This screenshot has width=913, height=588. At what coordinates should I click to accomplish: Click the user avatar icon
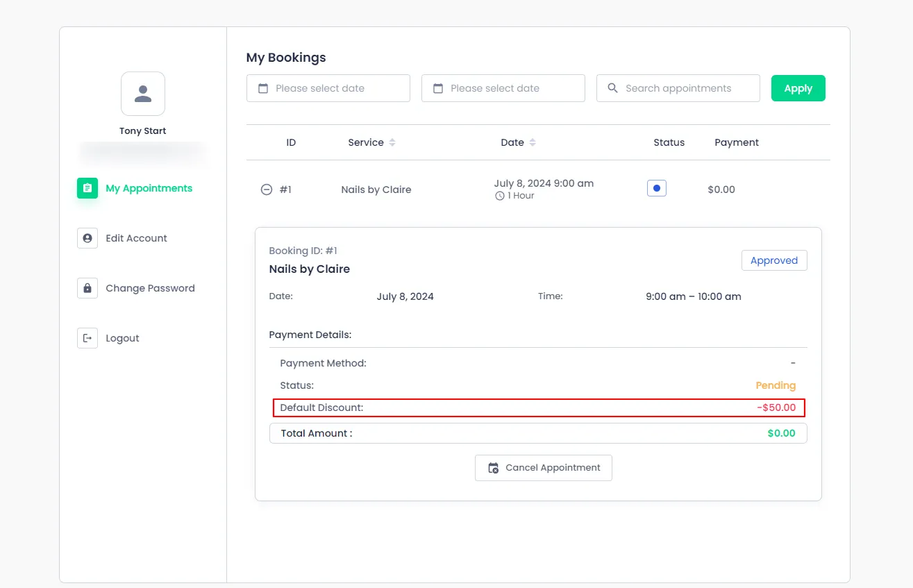point(143,94)
